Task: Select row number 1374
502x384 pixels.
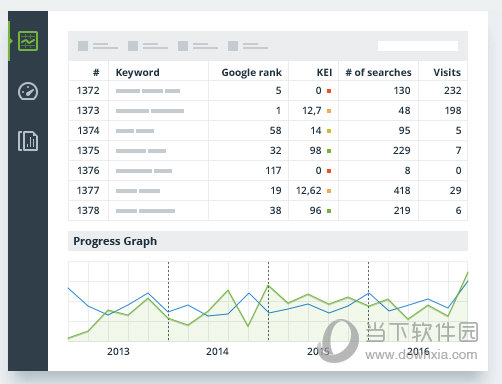Action: (x=88, y=130)
